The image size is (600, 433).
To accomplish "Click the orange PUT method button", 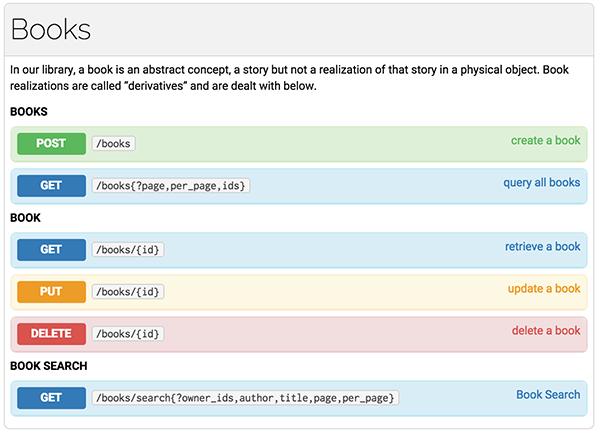I will 51,291.
